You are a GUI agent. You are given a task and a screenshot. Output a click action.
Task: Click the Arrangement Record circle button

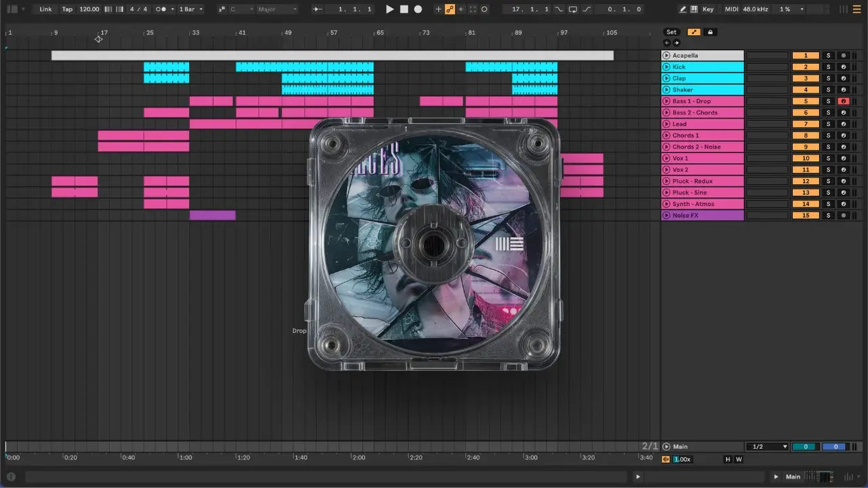pos(418,9)
